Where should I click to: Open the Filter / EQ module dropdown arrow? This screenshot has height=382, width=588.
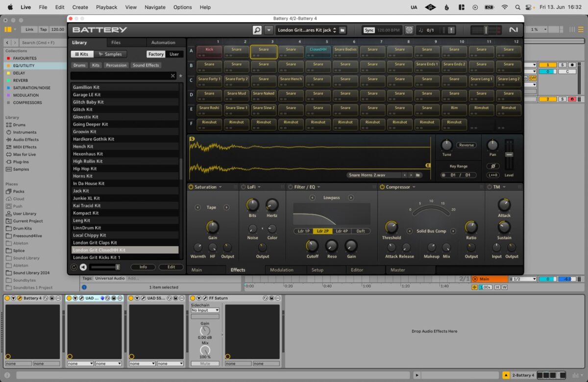click(x=319, y=187)
